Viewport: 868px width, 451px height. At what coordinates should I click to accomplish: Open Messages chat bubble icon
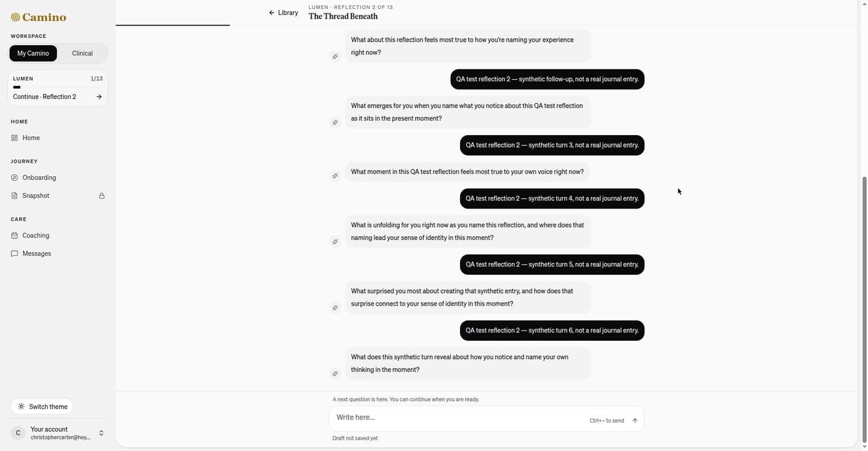(14, 254)
